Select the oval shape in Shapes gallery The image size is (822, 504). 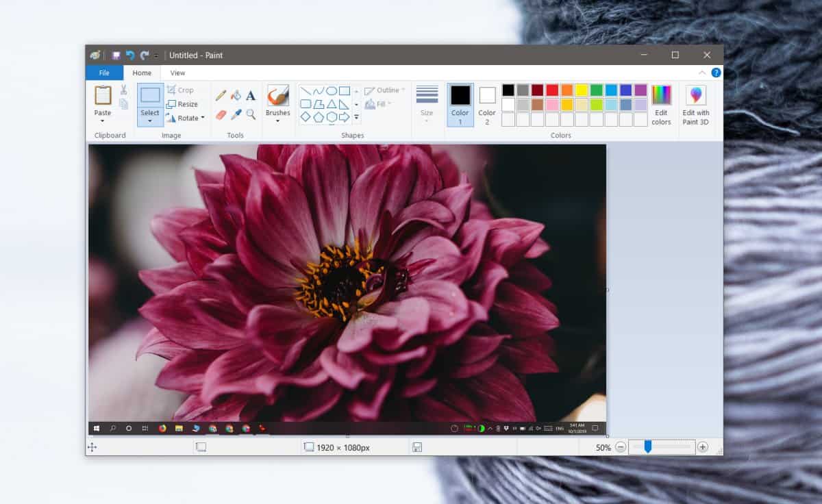coord(330,90)
